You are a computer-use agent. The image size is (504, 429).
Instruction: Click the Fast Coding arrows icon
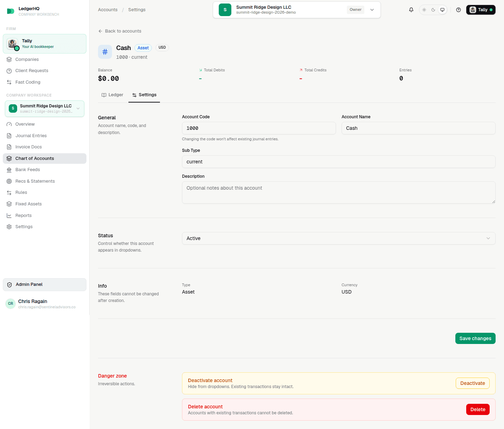click(x=9, y=82)
